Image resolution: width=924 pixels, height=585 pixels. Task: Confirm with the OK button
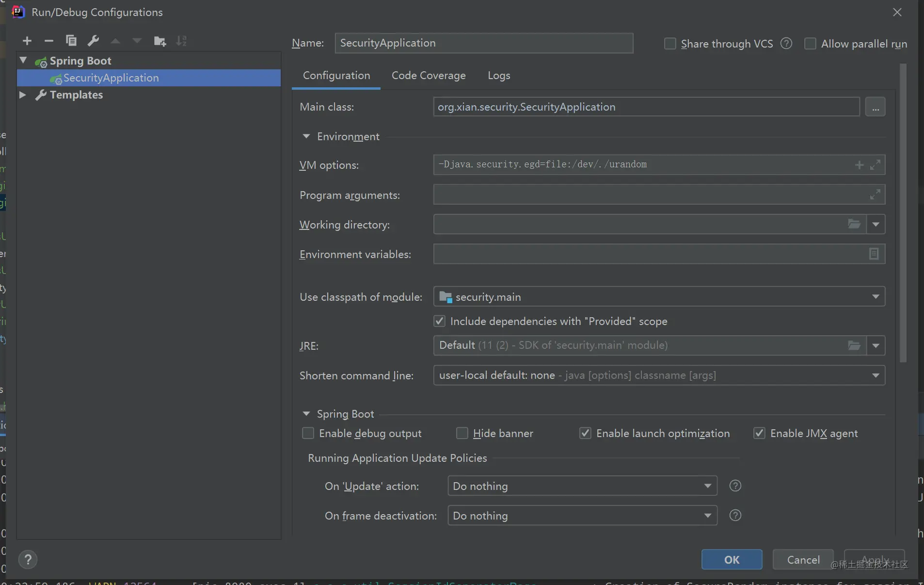[x=732, y=560]
